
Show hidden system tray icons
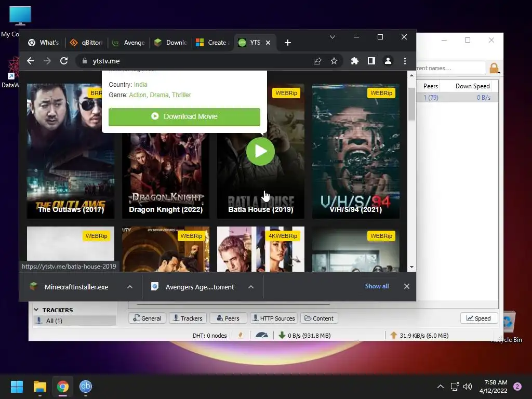(x=441, y=387)
